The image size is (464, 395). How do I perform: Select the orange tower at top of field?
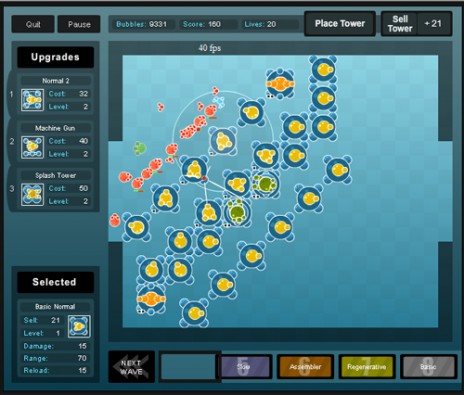[x=280, y=84]
